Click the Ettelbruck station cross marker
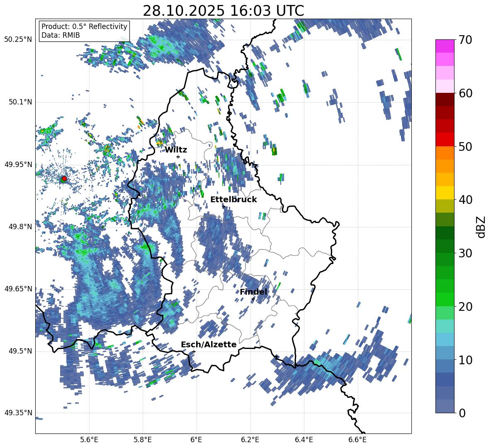 coord(223,206)
